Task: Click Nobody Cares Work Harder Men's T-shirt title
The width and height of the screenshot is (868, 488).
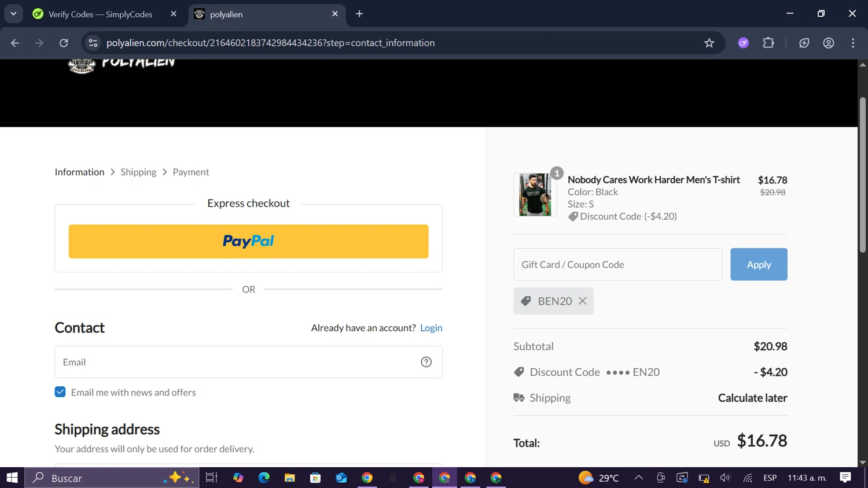Action: (x=653, y=180)
